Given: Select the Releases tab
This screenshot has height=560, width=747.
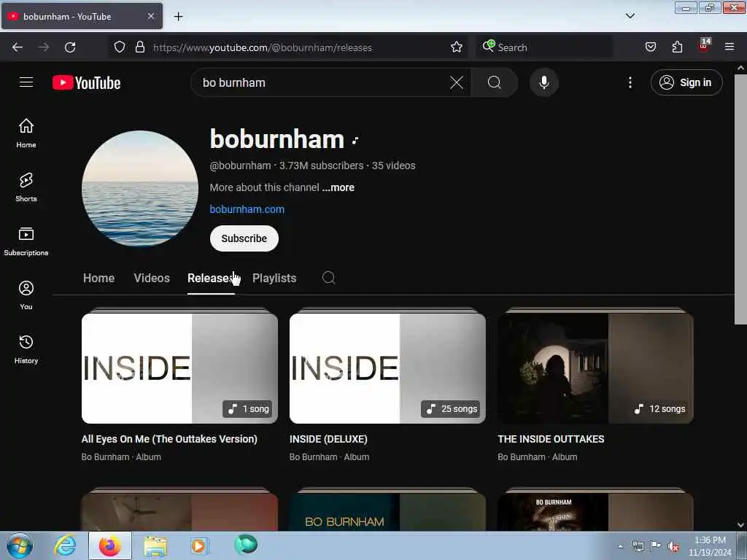Looking at the screenshot, I should pyautogui.click(x=211, y=278).
